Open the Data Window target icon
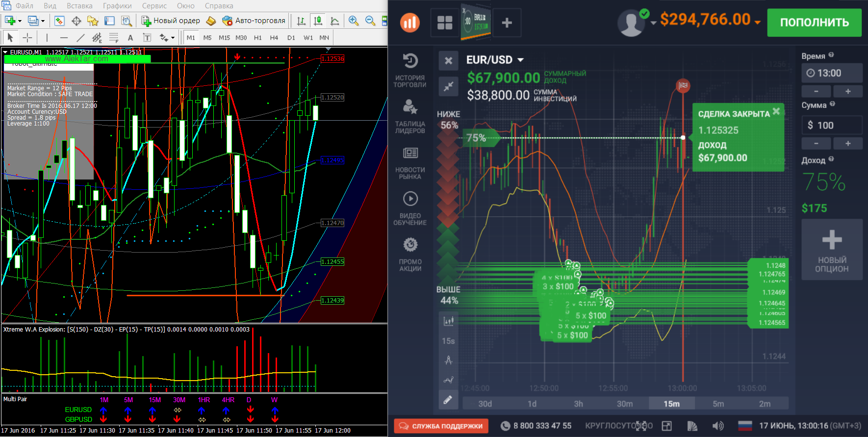The width and height of the screenshot is (868, 437). (x=76, y=21)
